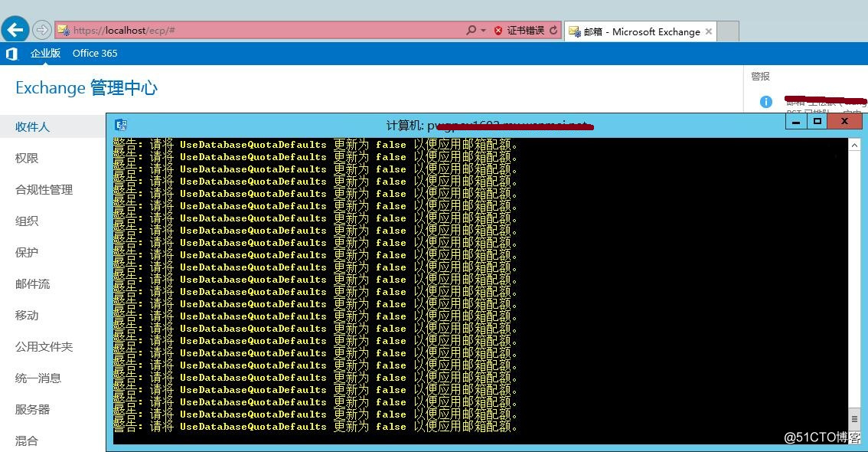Viewport: 868px width, 452px height.
Task: Open 组织 in the left navigation
Action: click(27, 221)
